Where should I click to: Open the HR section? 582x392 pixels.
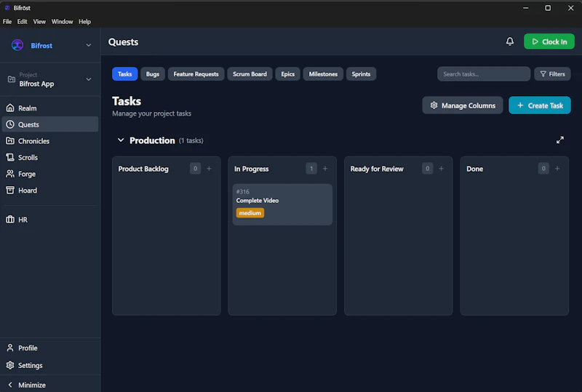[x=50, y=220]
